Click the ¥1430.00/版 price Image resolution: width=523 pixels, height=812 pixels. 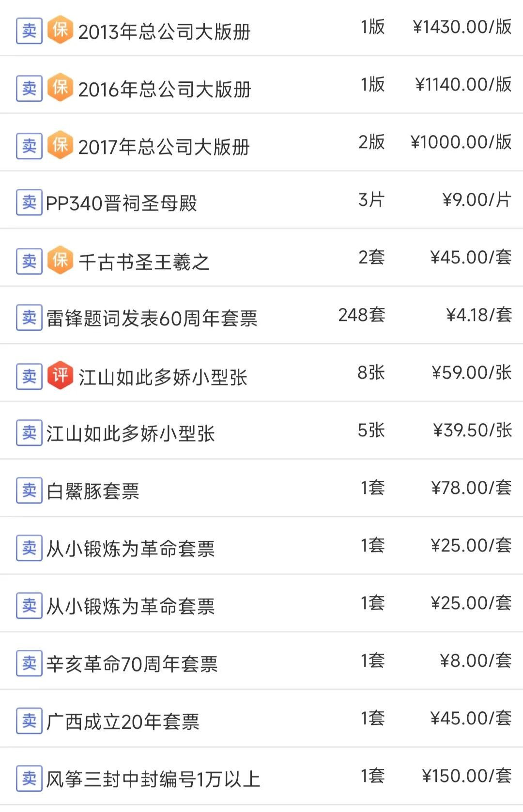click(x=462, y=27)
